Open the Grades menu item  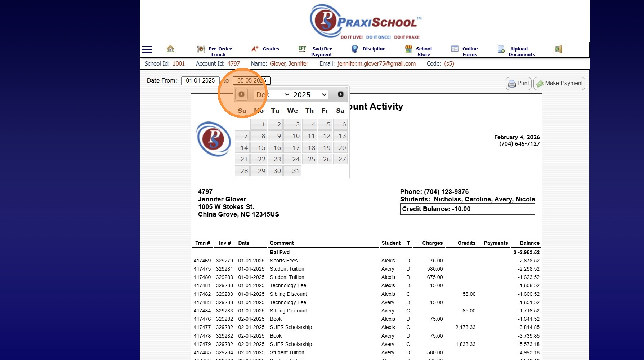point(271,49)
